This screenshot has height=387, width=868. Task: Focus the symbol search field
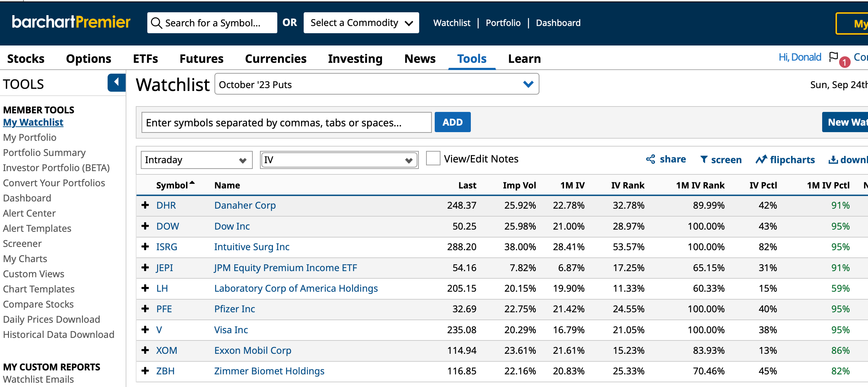point(212,23)
